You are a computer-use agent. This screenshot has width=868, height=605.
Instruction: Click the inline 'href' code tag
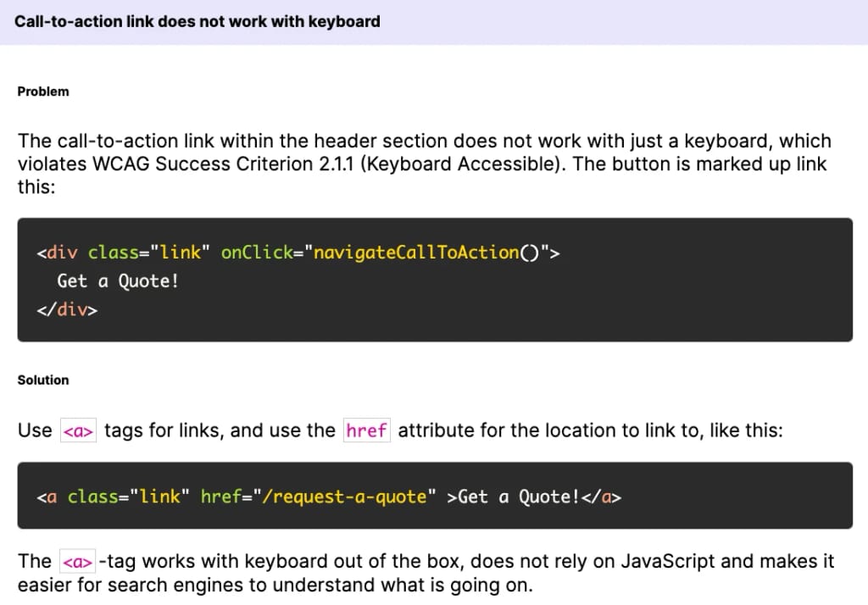366,430
